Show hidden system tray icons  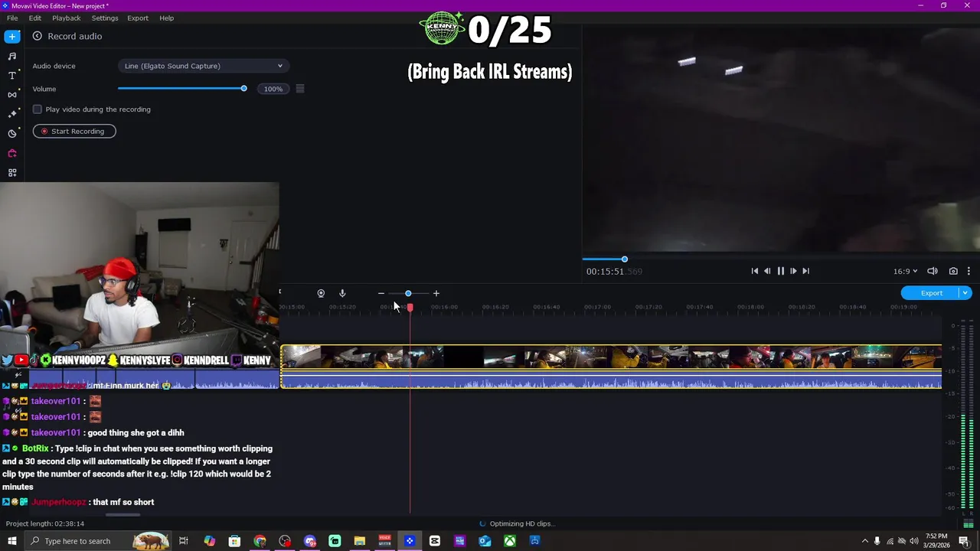[865, 541]
